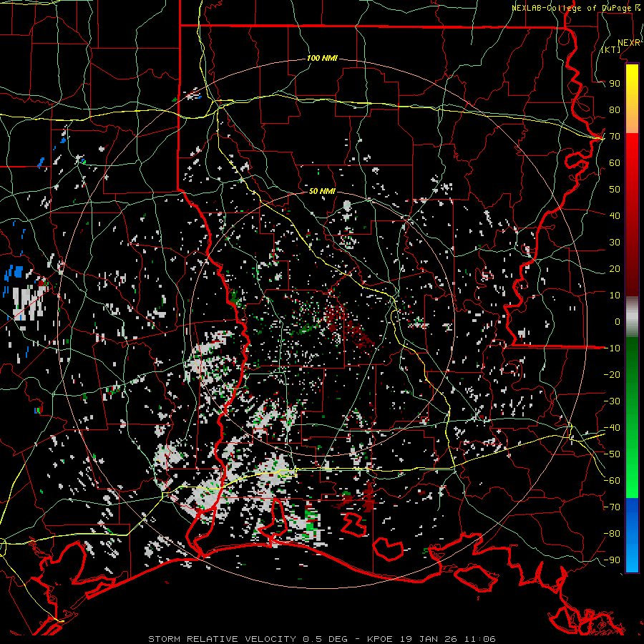Click the "50 NMI" range ring label
This screenshot has height=644, width=644.
pyautogui.click(x=322, y=191)
